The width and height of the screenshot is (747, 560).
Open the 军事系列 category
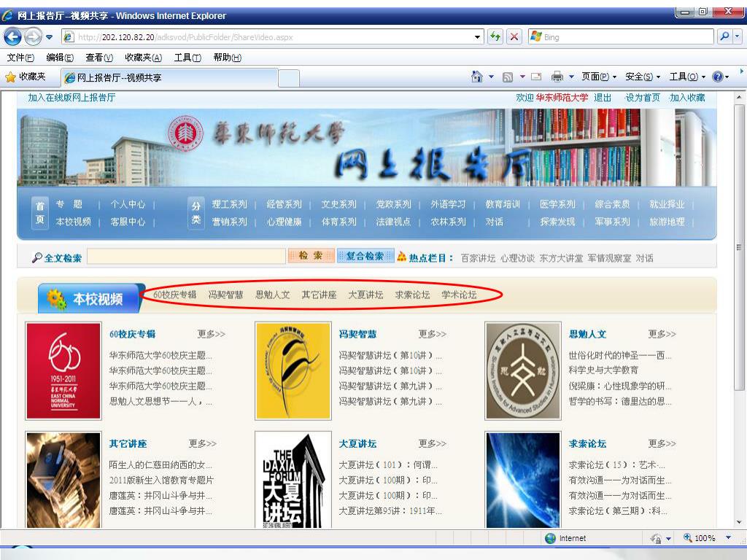(x=612, y=222)
